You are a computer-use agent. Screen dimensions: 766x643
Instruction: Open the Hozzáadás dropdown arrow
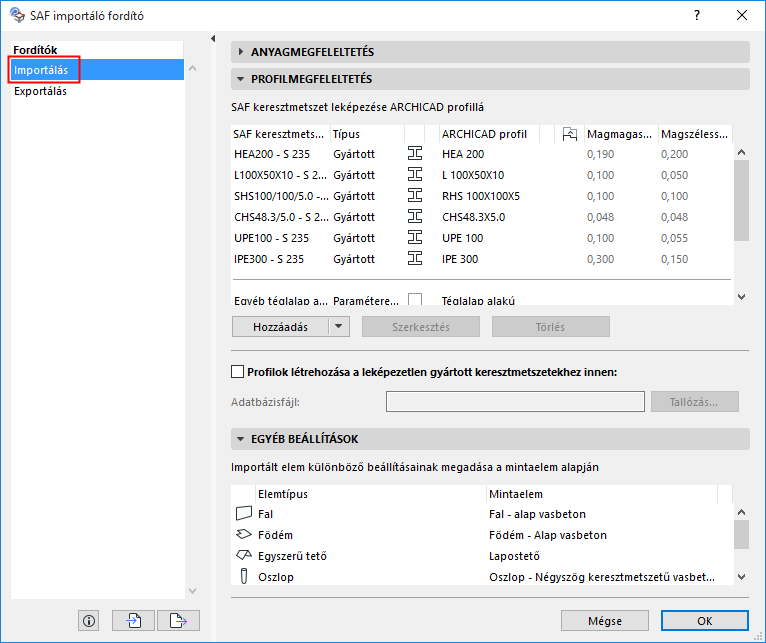[x=339, y=326]
